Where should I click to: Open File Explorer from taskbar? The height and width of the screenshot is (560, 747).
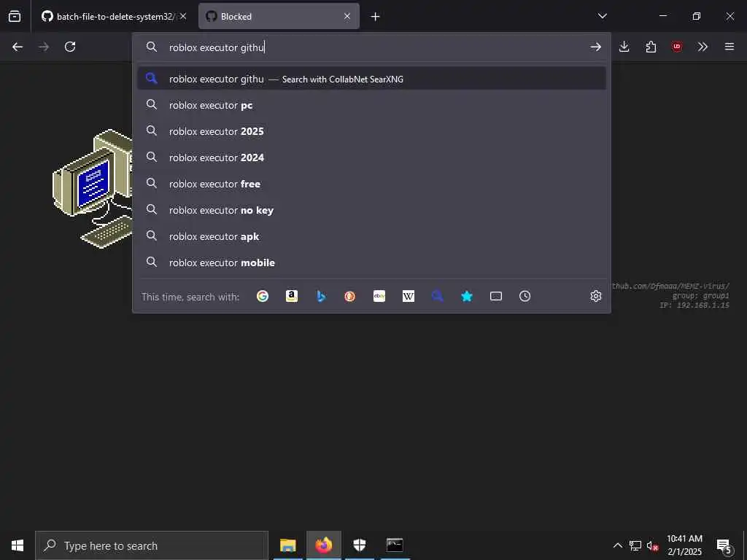(287, 545)
